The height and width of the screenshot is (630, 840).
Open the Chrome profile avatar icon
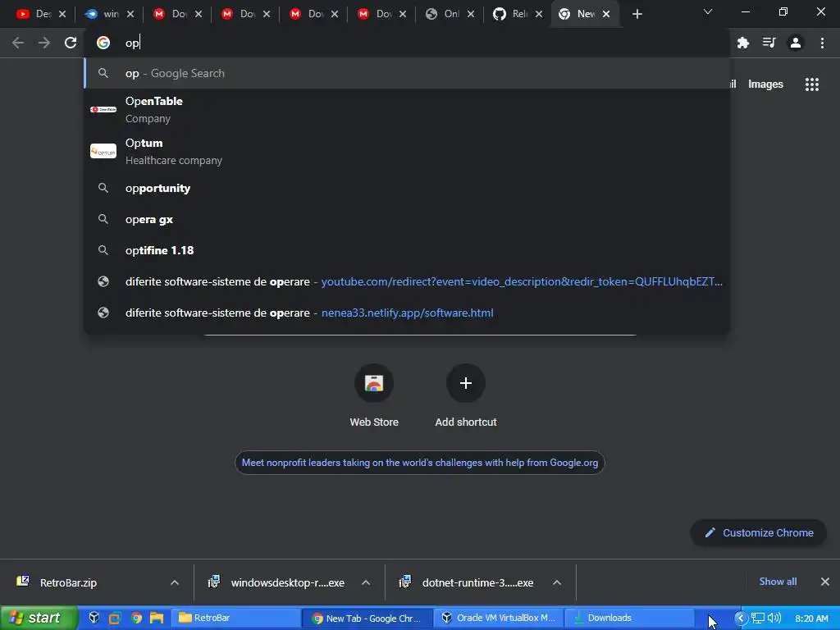(796, 43)
